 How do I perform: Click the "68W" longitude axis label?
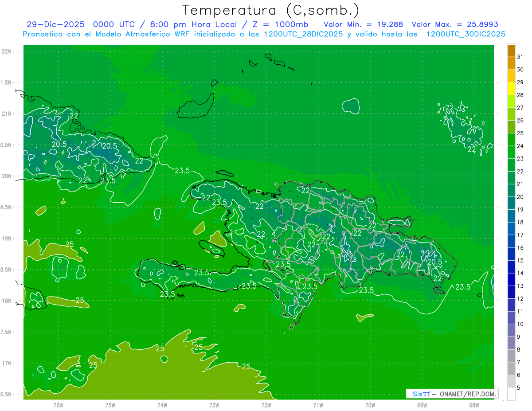474,405
